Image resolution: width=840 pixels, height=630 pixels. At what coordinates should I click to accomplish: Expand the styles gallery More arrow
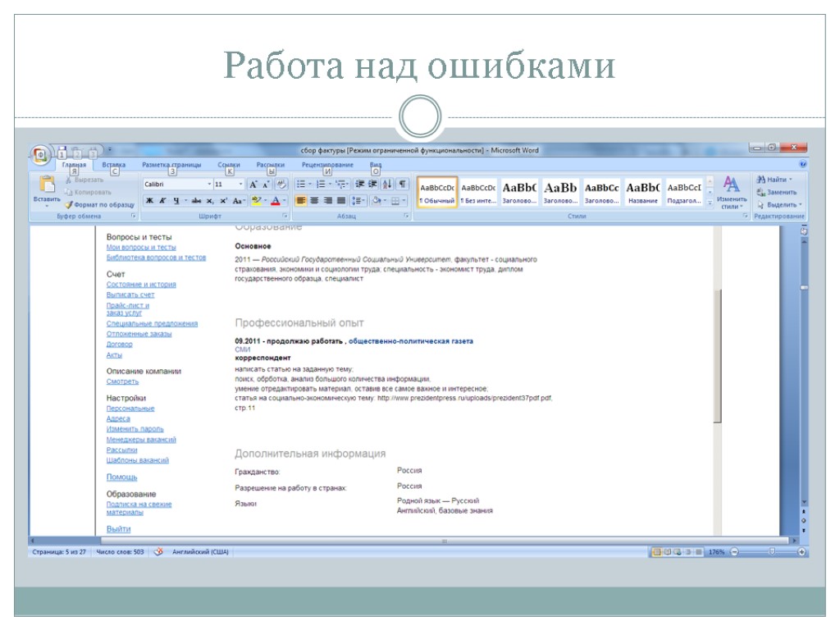[710, 203]
